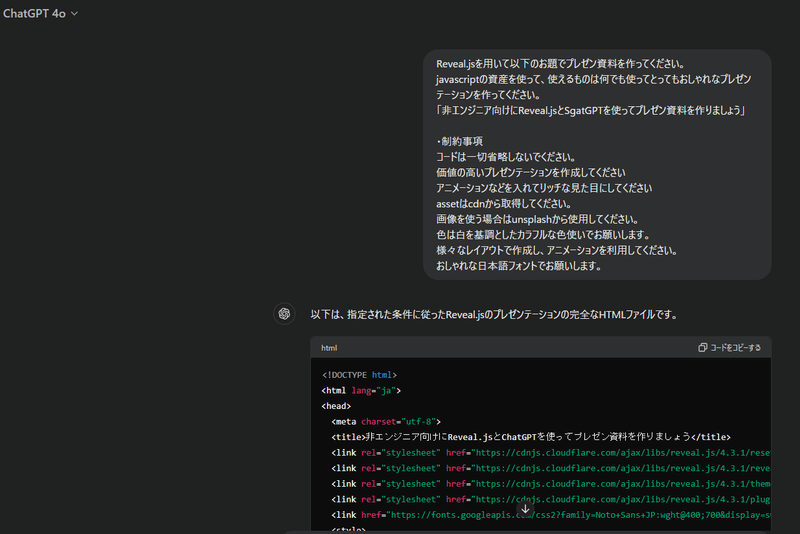Click the meta charset utf-8 code line
Image resolution: width=800 pixels, height=534 pixels.
pos(386,422)
